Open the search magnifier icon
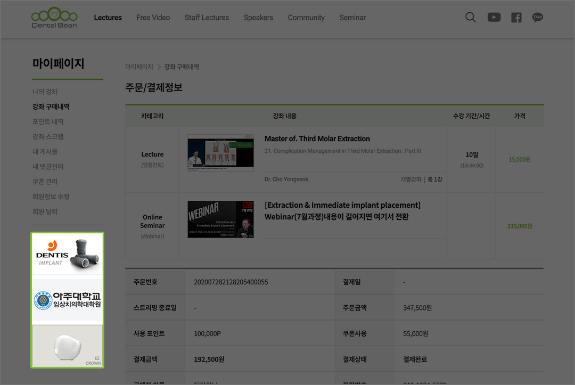Viewport: 575px width, 385px height. click(x=470, y=17)
